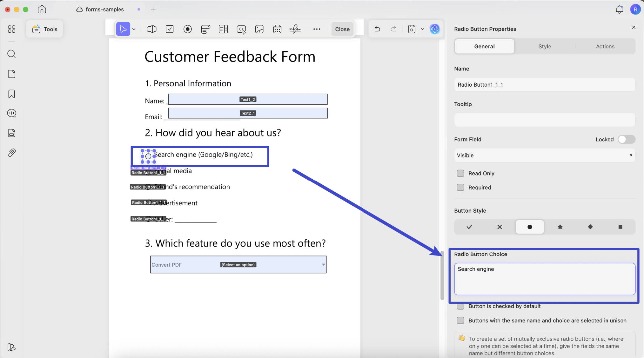The width and height of the screenshot is (644, 358).
Task: Switch to the Style tab
Action: [x=545, y=46]
